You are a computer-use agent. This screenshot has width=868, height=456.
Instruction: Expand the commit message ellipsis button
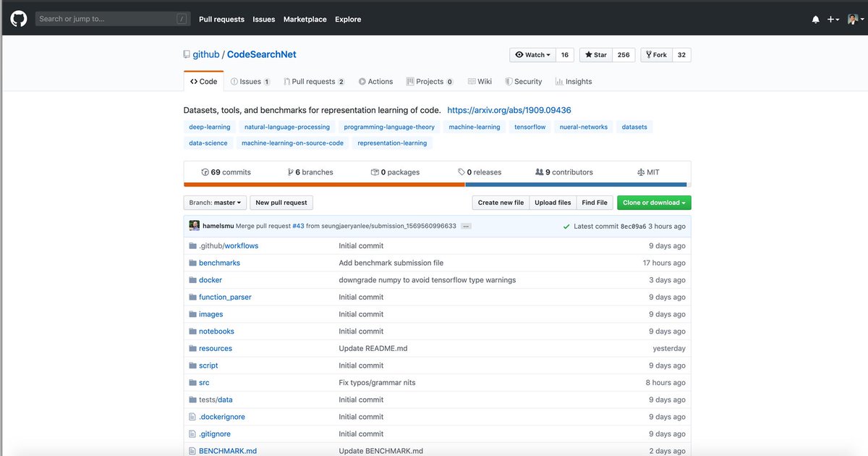(466, 226)
